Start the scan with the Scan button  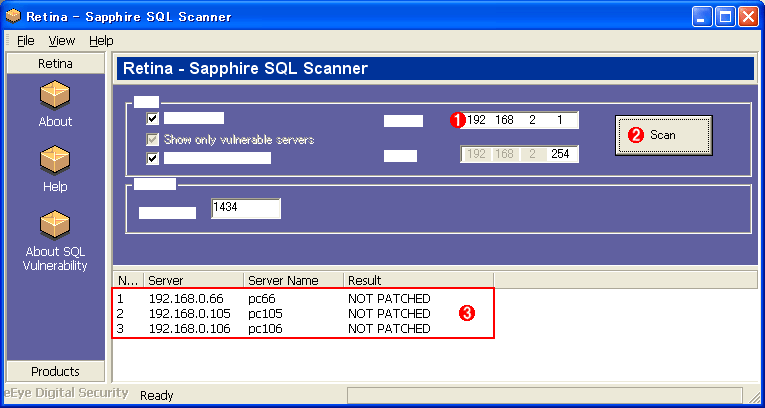tap(664, 135)
